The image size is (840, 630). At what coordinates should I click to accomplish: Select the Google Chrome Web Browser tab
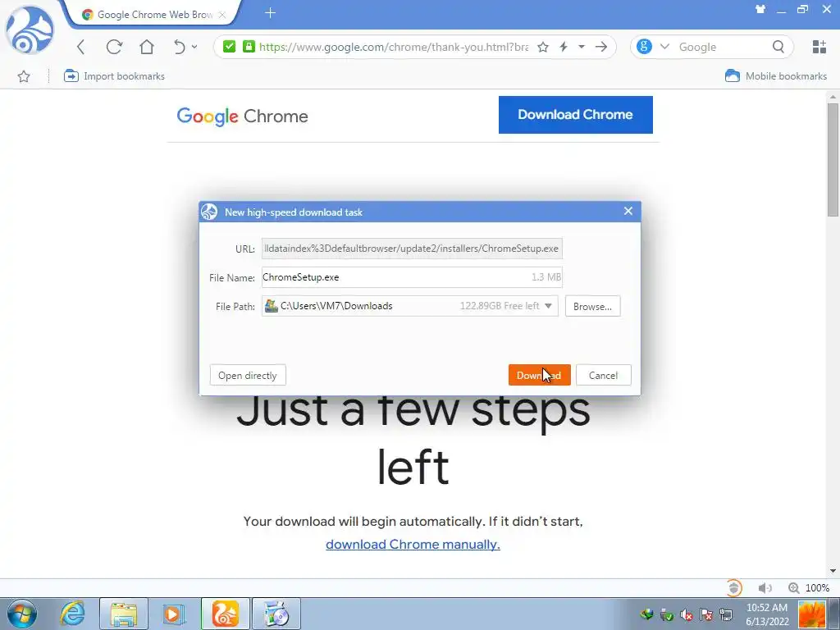(x=148, y=15)
